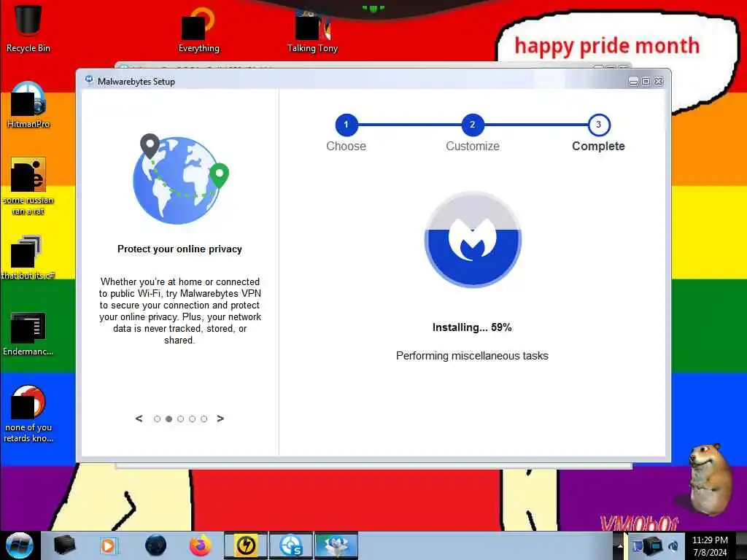Maximize the Malwarebytes Setup window

(x=646, y=82)
